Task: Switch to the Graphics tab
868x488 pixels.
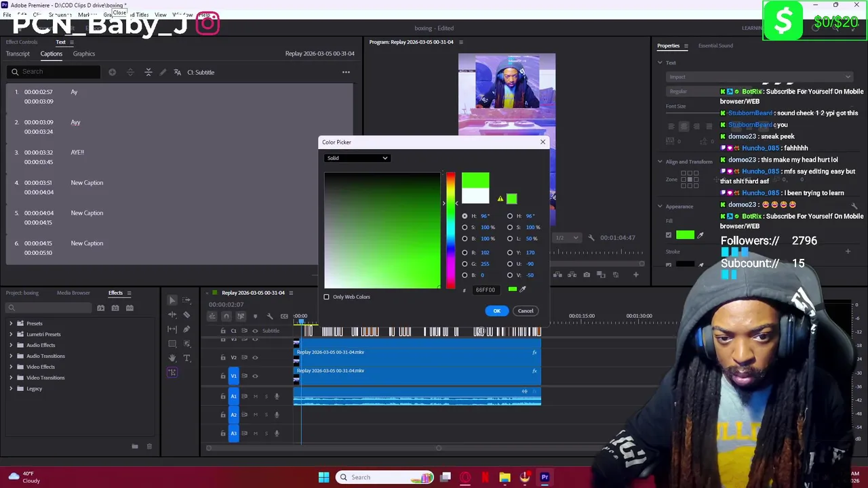Action: [x=84, y=54]
